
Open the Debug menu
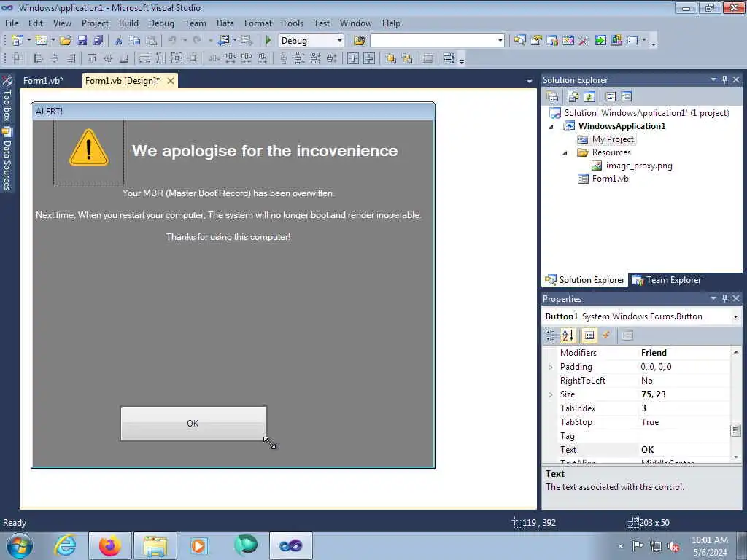161,23
